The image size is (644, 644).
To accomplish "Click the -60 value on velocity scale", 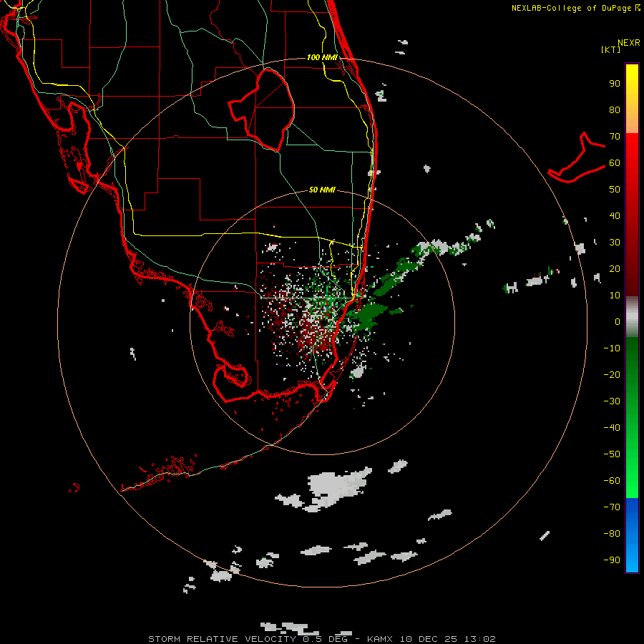I will [x=612, y=481].
